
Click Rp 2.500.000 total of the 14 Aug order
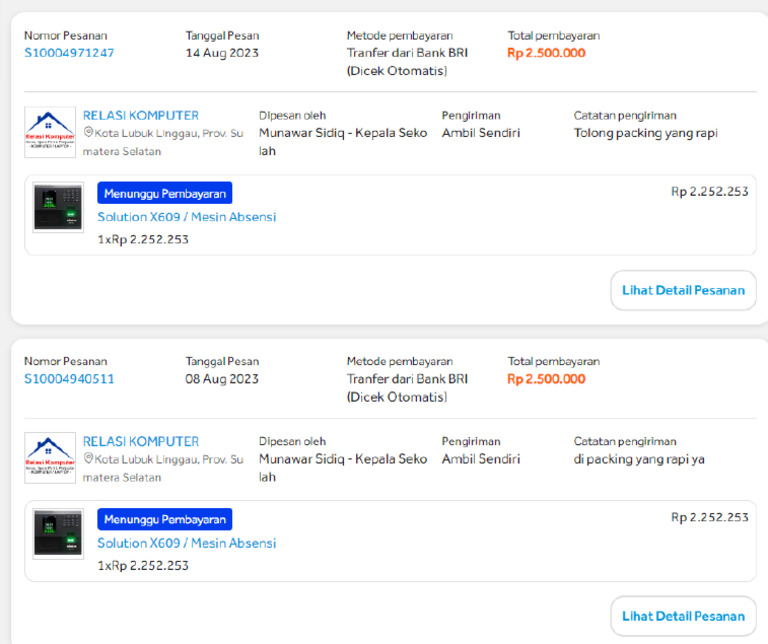pos(546,53)
